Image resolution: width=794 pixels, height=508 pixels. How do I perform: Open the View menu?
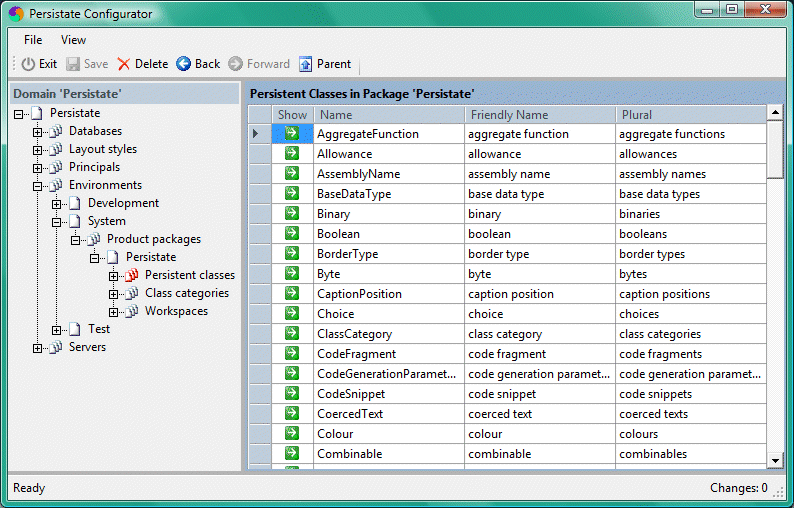[x=73, y=40]
